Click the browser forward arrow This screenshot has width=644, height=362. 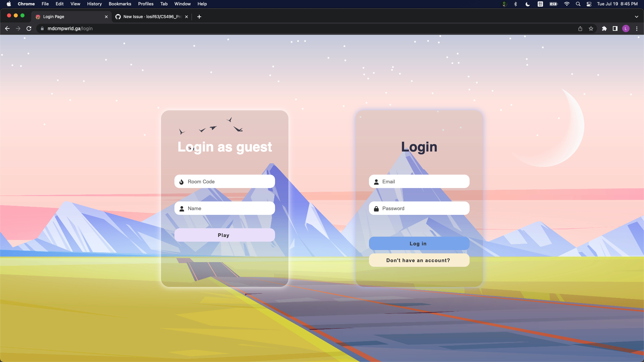pyautogui.click(x=18, y=28)
